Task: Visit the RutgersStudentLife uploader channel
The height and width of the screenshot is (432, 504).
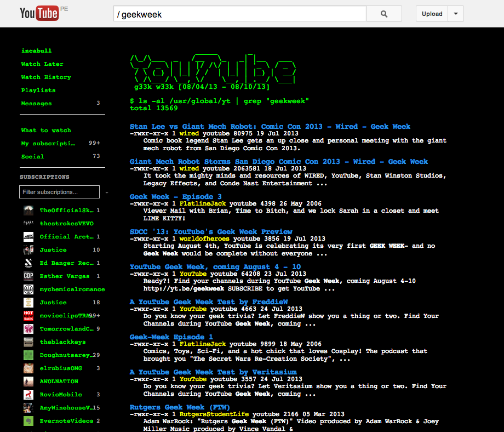Action: (214, 414)
